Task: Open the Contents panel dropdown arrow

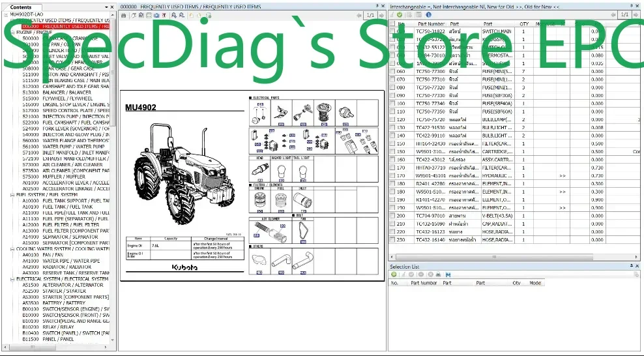Action: tap(106, 7)
